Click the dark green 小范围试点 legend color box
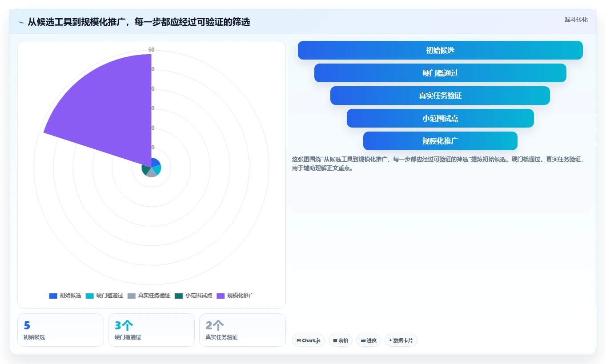Screen dimensions: 606x364 pyautogui.click(x=179, y=296)
